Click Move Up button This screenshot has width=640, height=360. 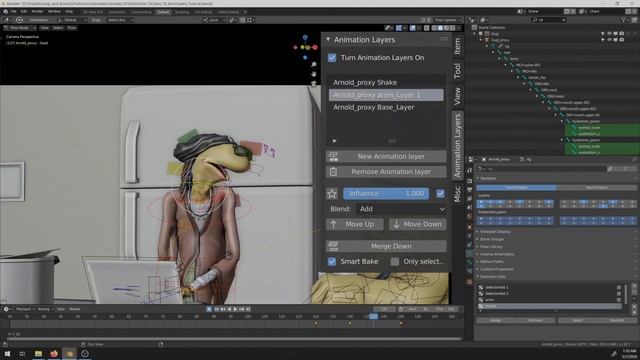coord(355,224)
